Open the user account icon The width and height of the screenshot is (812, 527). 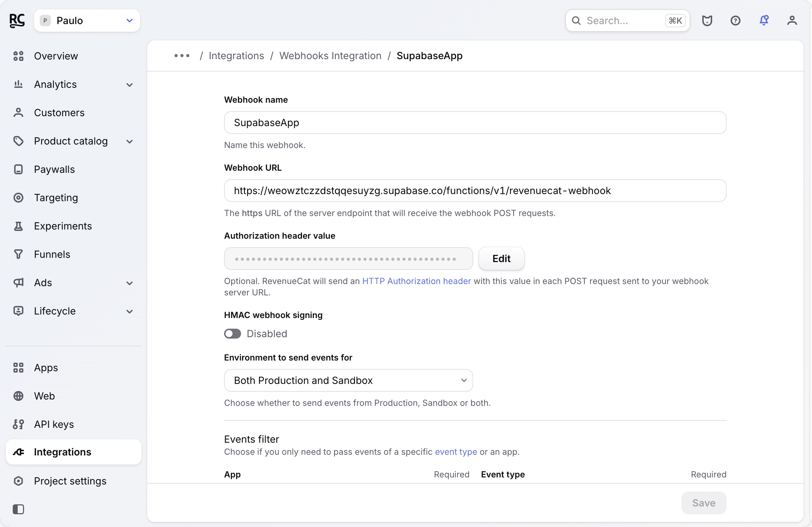[792, 21]
